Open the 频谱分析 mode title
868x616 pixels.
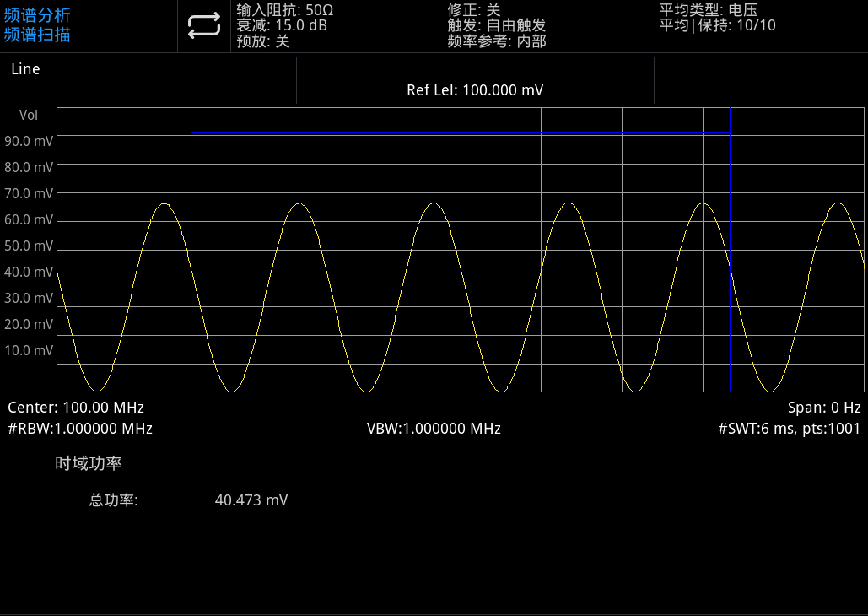pos(37,15)
